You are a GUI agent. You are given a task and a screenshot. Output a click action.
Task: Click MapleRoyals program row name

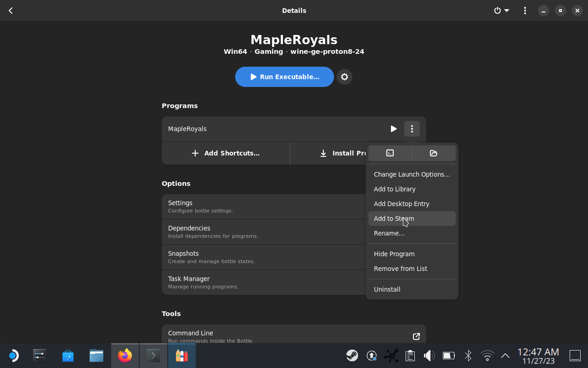coord(187,129)
